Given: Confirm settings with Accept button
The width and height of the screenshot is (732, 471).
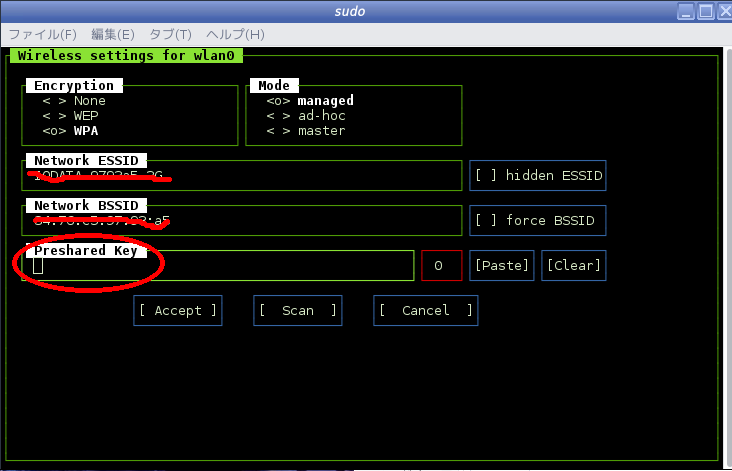Looking at the screenshot, I should pos(178,310).
